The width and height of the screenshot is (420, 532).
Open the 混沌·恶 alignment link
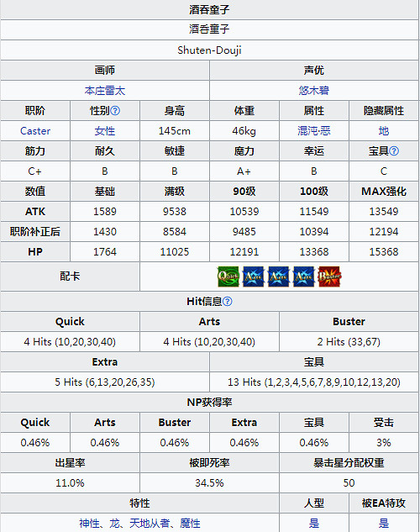point(314,131)
